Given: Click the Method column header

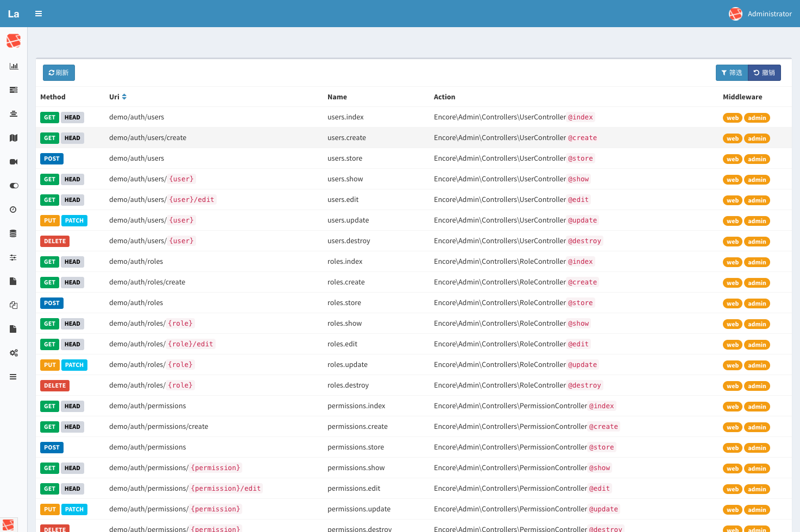Looking at the screenshot, I should pos(53,97).
